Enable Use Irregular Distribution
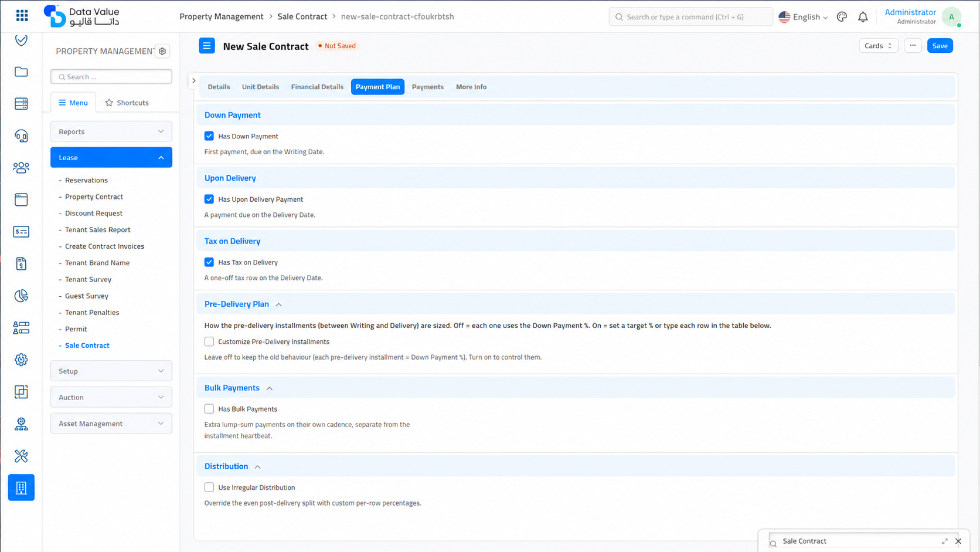Image resolution: width=980 pixels, height=552 pixels. point(209,487)
